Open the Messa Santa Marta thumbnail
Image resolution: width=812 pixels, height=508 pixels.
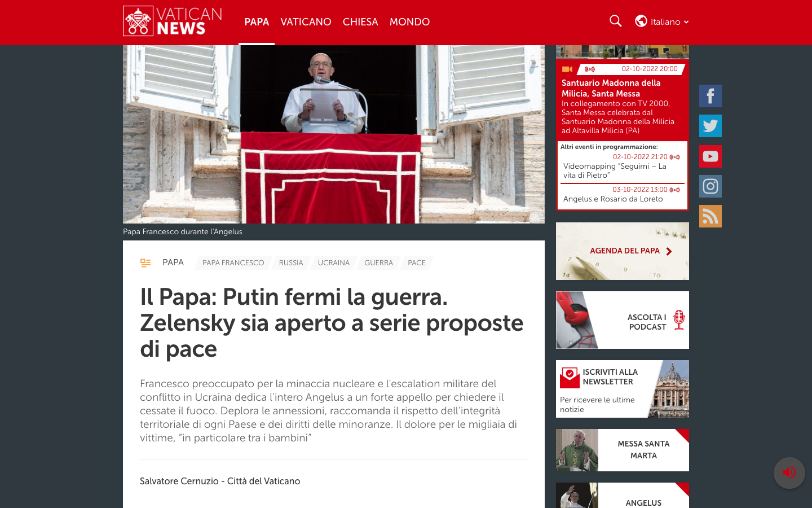tap(577, 450)
